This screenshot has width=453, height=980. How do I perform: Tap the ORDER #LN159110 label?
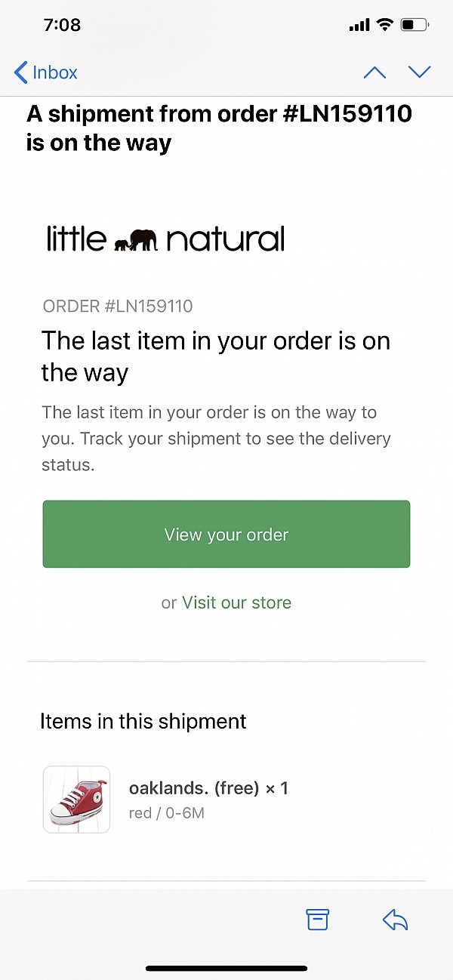[118, 306]
